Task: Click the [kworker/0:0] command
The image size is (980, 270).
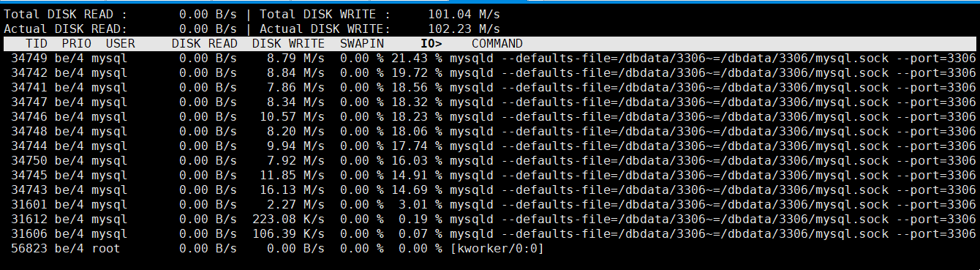Action: (497, 249)
